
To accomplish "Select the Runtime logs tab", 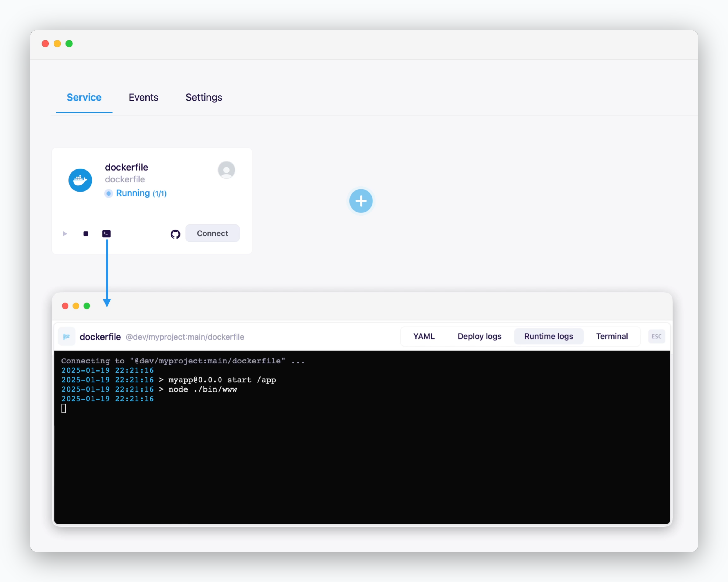I will tap(548, 336).
